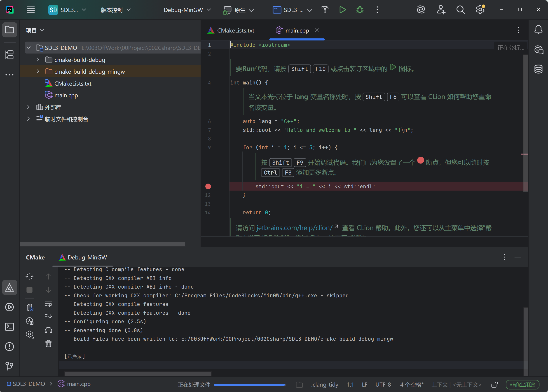548x392 pixels.
Task: Build project with the hammer icon
Action: (x=325, y=10)
